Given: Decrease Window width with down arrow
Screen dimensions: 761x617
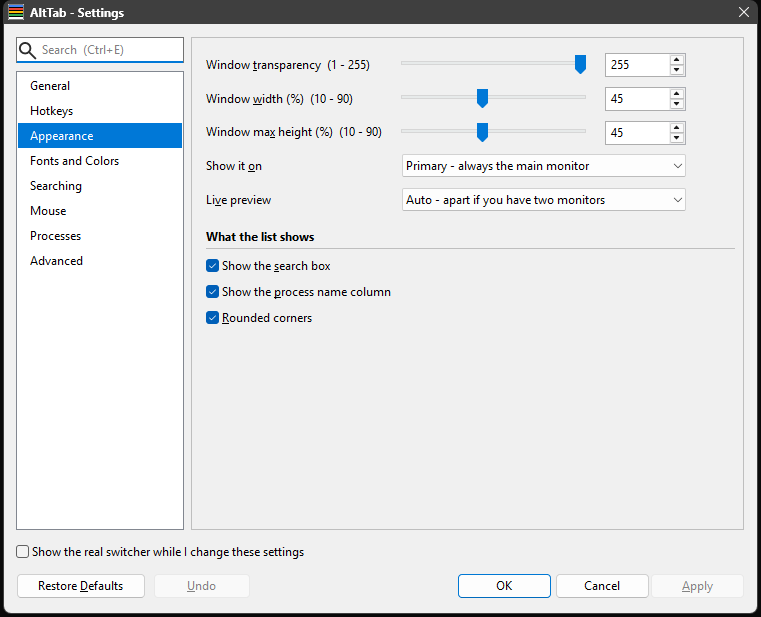Looking at the screenshot, I should tap(677, 104).
